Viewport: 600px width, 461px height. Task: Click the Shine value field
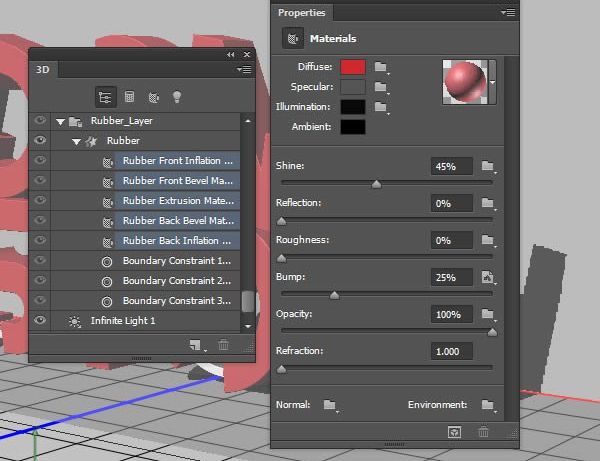452,166
